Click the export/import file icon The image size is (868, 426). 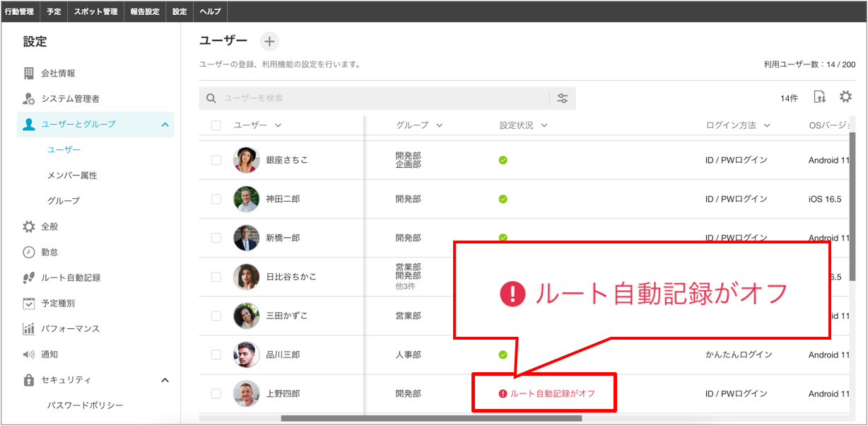[819, 98]
